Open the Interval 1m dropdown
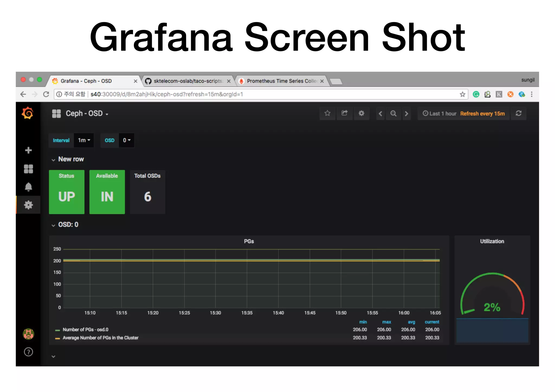 pyautogui.click(x=84, y=140)
